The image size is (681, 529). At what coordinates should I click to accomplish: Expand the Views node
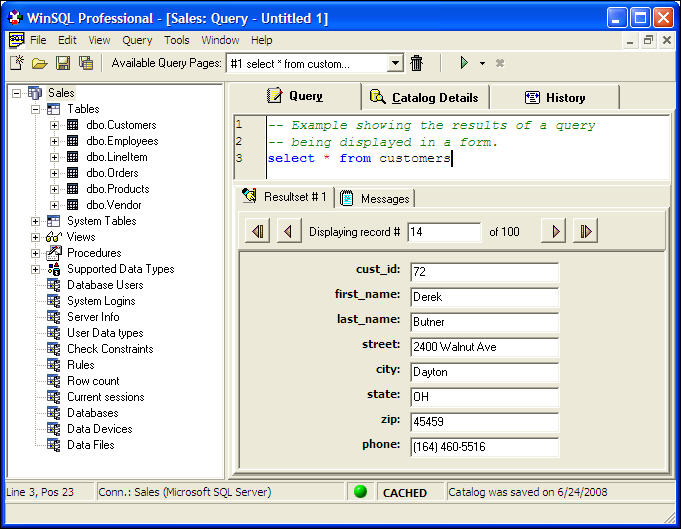click(x=36, y=237)
